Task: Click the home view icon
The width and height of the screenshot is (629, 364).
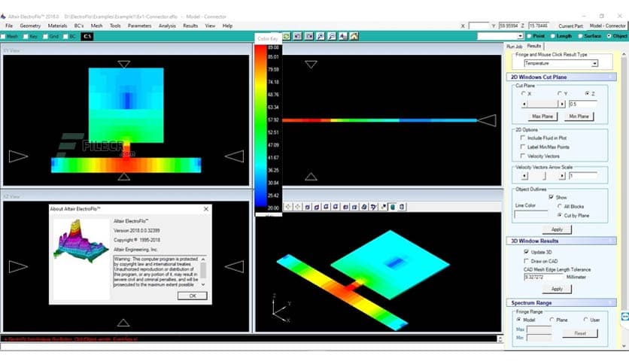Action: click(354, 37)
